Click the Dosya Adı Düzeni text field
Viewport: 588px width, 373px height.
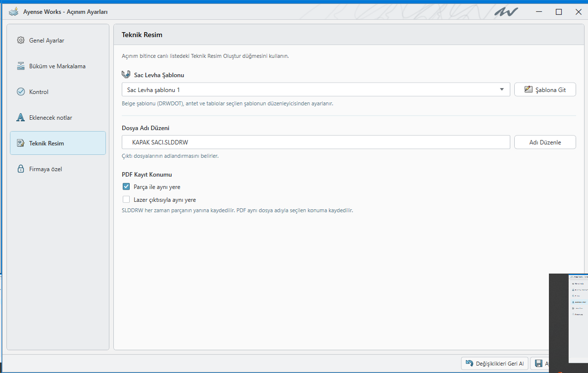tap(316, 142)
